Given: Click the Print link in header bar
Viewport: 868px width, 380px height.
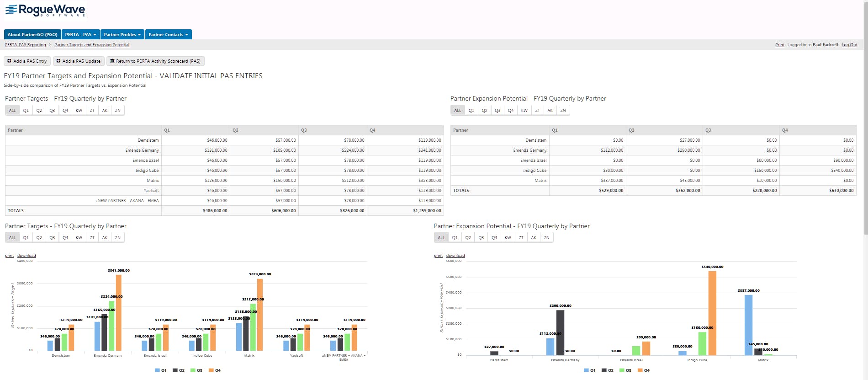Looking at the screenshot, I should 780,45.
